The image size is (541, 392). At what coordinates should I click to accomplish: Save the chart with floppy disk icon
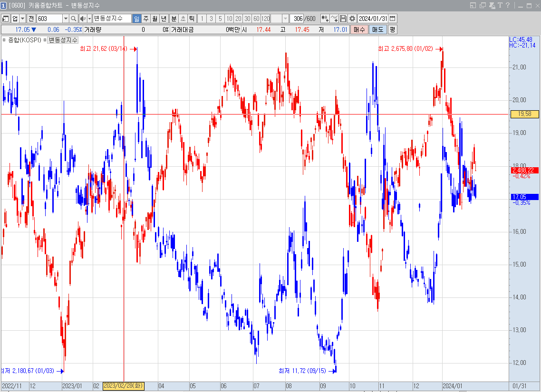pos(343,19)
